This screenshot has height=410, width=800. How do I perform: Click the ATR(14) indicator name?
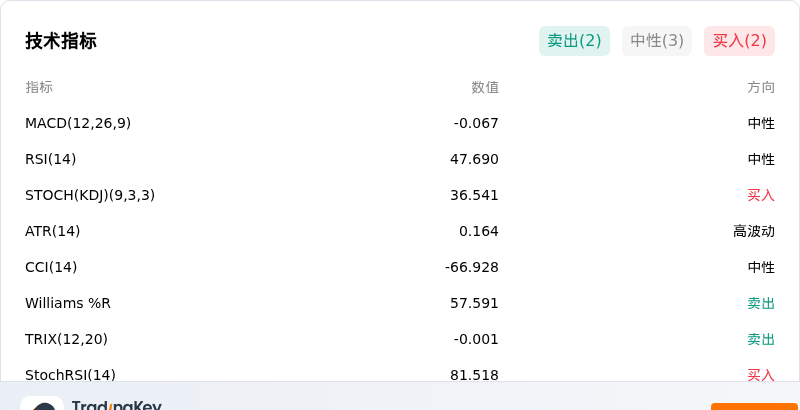[x=53, y=232]
